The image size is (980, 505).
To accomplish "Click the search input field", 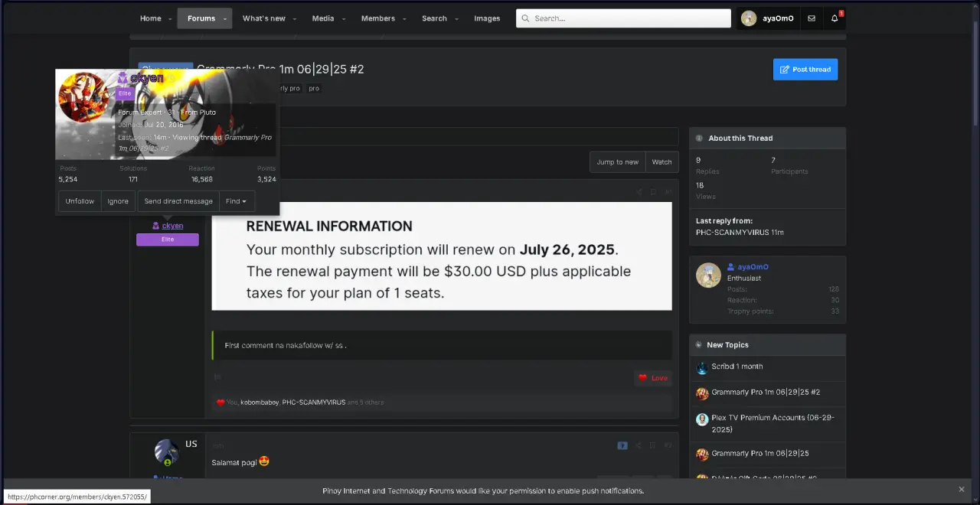I will pos(623,18).
